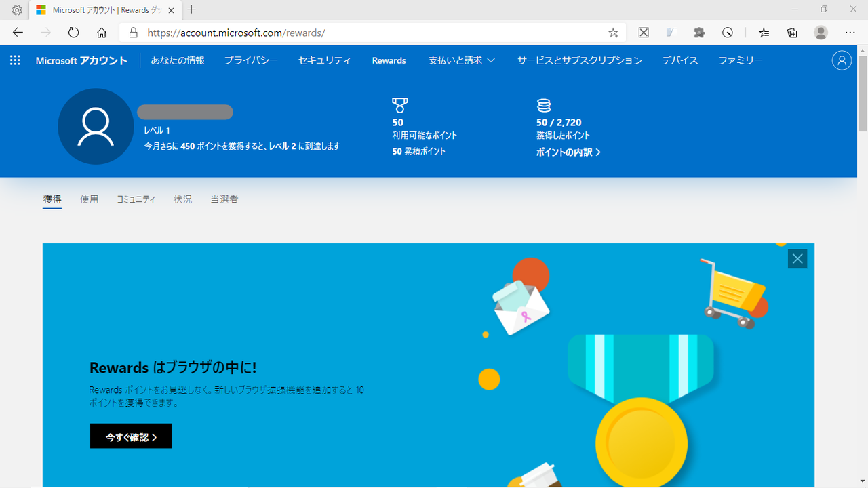Close the Microsoft アカウント Rewards tab

tap(170, 10)
